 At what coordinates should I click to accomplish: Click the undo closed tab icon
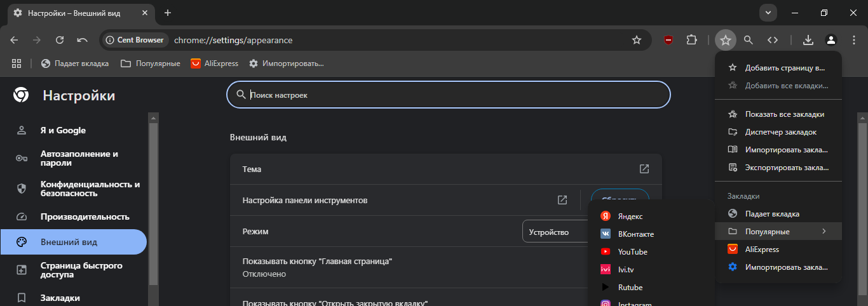pyautogui.click(x=82, y=40)
